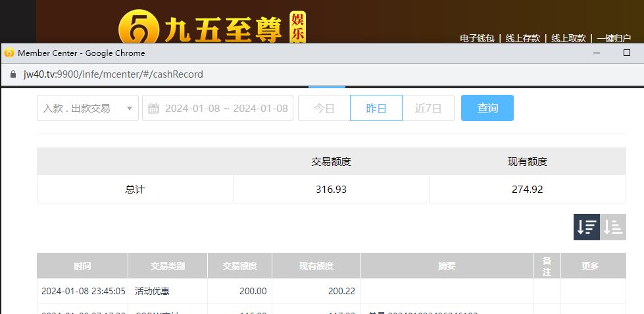644x314 pixels.
Task: Click the 备注 column header
Action: [547, 266]
